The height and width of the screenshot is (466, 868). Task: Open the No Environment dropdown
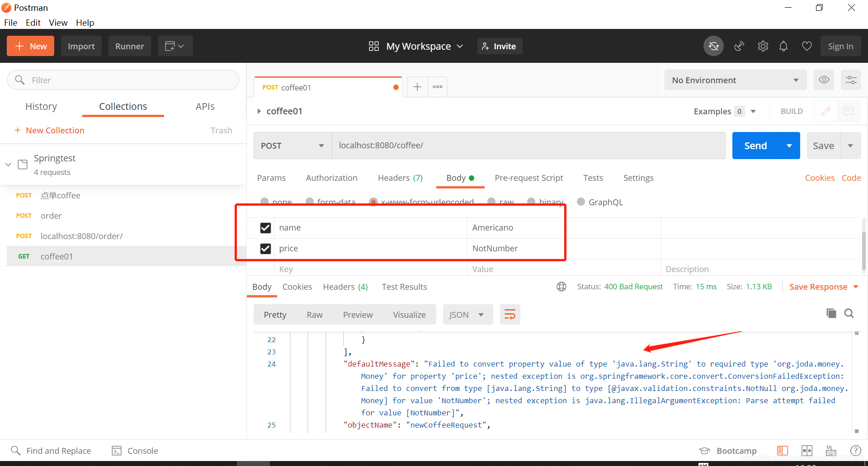pos(736,80)
